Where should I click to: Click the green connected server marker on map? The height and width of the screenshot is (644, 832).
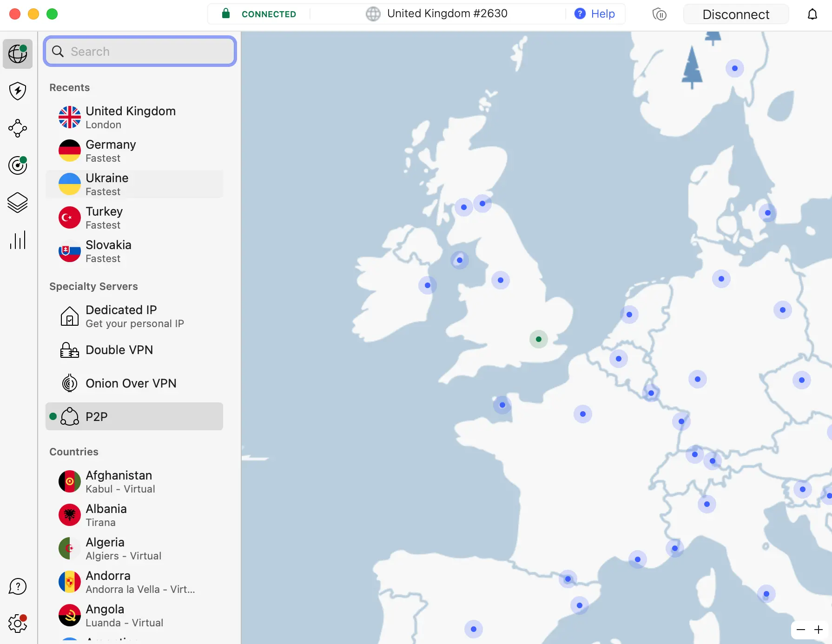coord(538,339)
